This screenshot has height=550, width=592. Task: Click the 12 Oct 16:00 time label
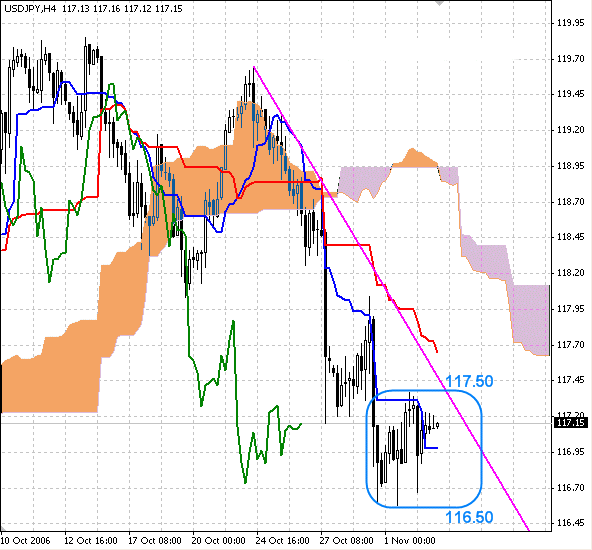(91, 541)
